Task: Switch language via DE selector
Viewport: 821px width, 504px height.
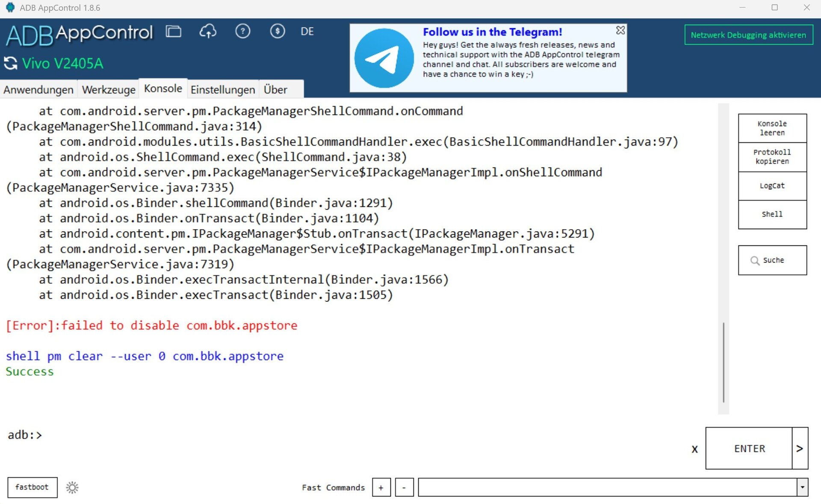Action: 307,32
